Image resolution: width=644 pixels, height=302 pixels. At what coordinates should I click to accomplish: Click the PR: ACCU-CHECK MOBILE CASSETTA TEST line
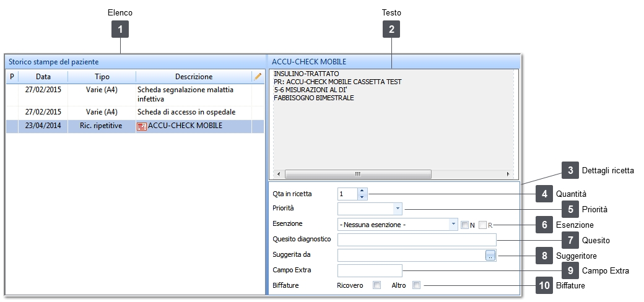337,82
